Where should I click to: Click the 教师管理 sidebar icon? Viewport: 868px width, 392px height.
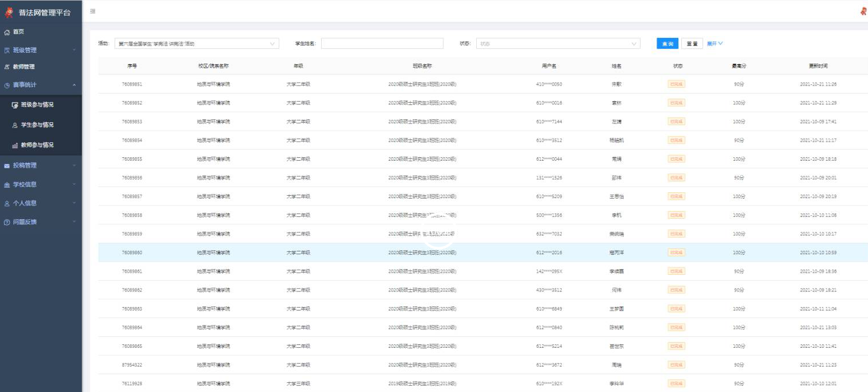pos(7,67)
